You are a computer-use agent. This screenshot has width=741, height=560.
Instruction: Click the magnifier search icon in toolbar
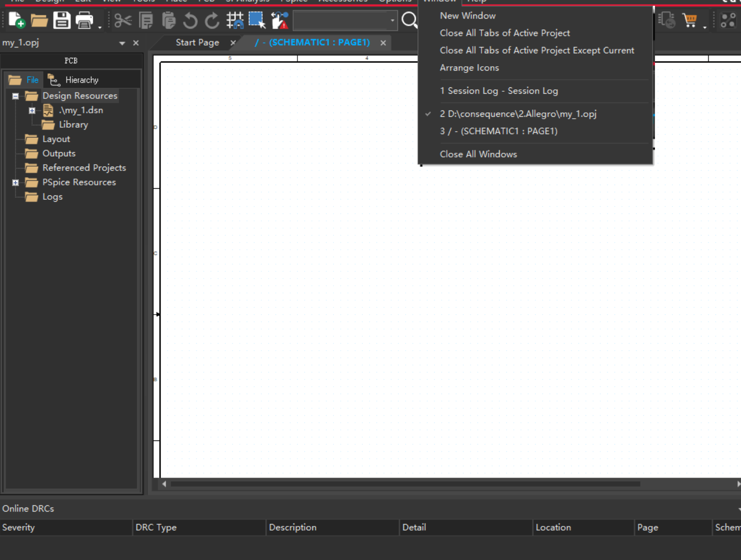(x=409, y=20)
